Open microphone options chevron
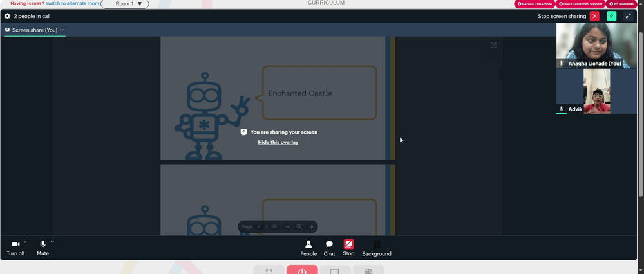This screenshot has width=644, height=274. click(52, 242)
